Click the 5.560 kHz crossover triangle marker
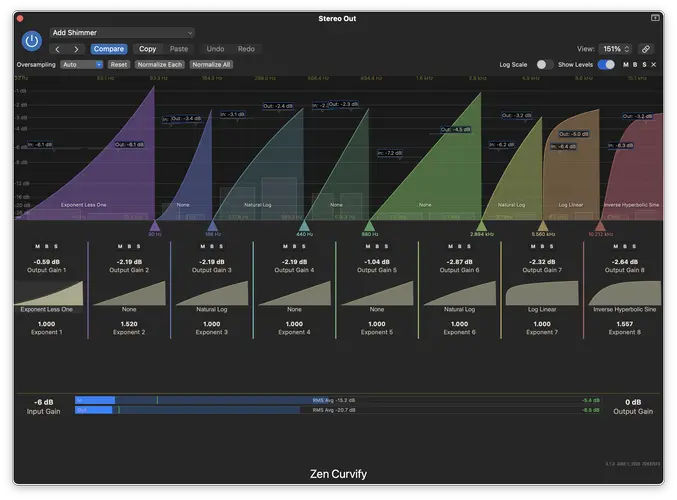 (542, 226)
